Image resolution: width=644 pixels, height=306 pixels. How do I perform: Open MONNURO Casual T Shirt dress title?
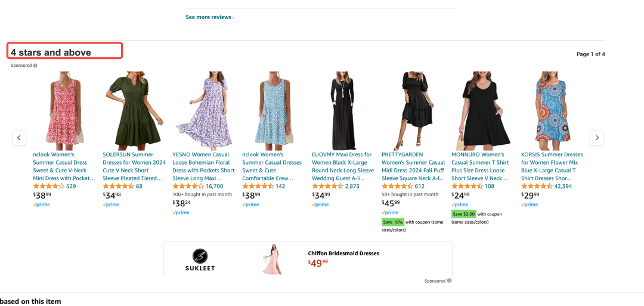coord(480,166)
